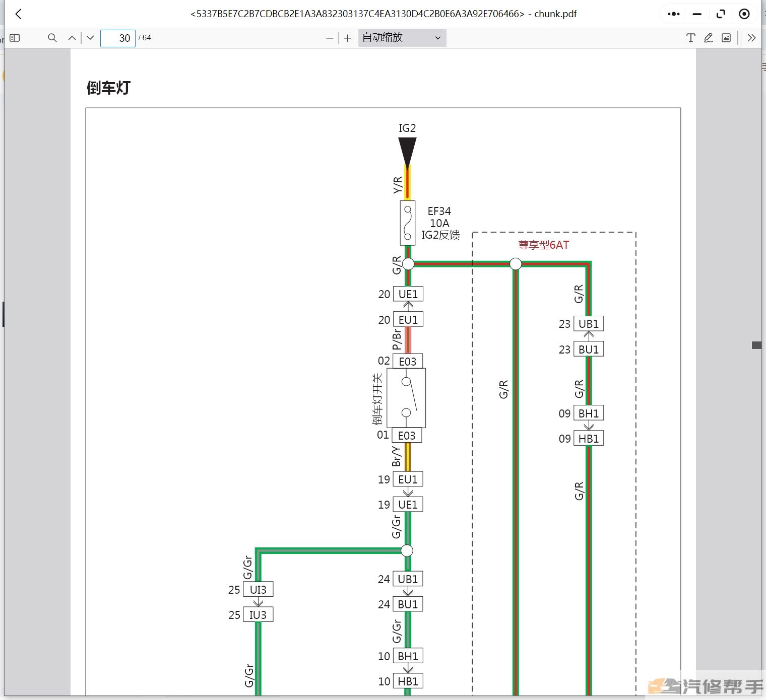This screenshot has width=766, height=700.
Task: Select the add image tool
Action: 726,38
